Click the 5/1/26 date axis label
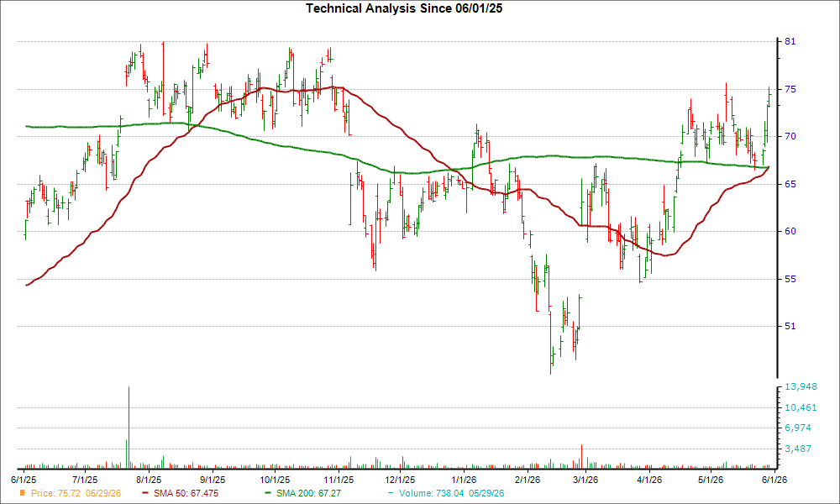Viewport: 840px width, 504px height. click(x=711, y=480)
